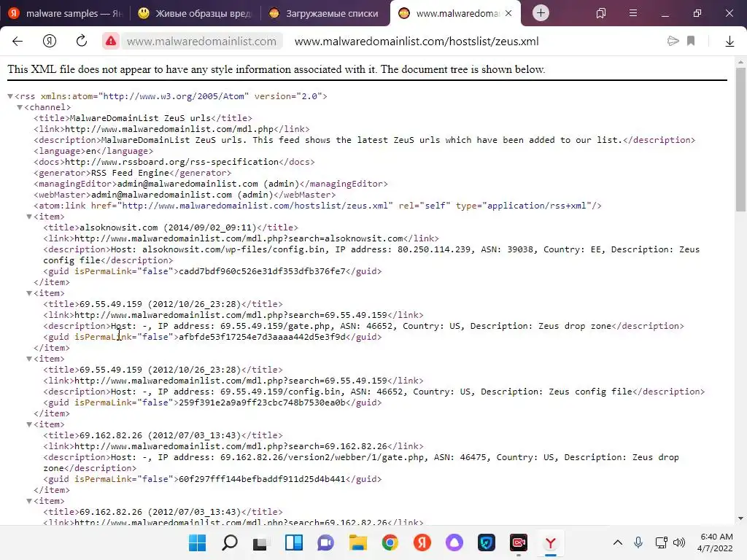Click link text mdl.php?search=alsoknowsit.com
Viewport: 747px width, 560px height.
(239, 238)
